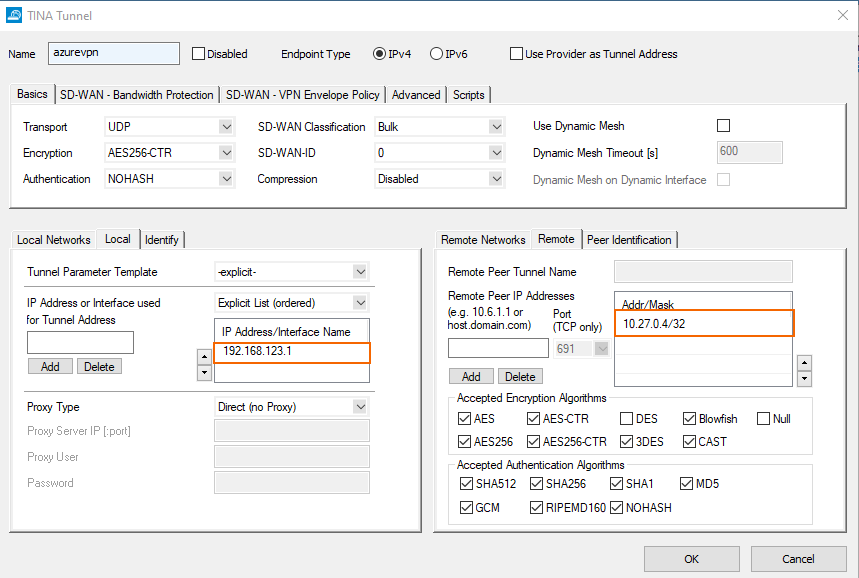Click the Name field azurevpn

click(x=113, y=53)
